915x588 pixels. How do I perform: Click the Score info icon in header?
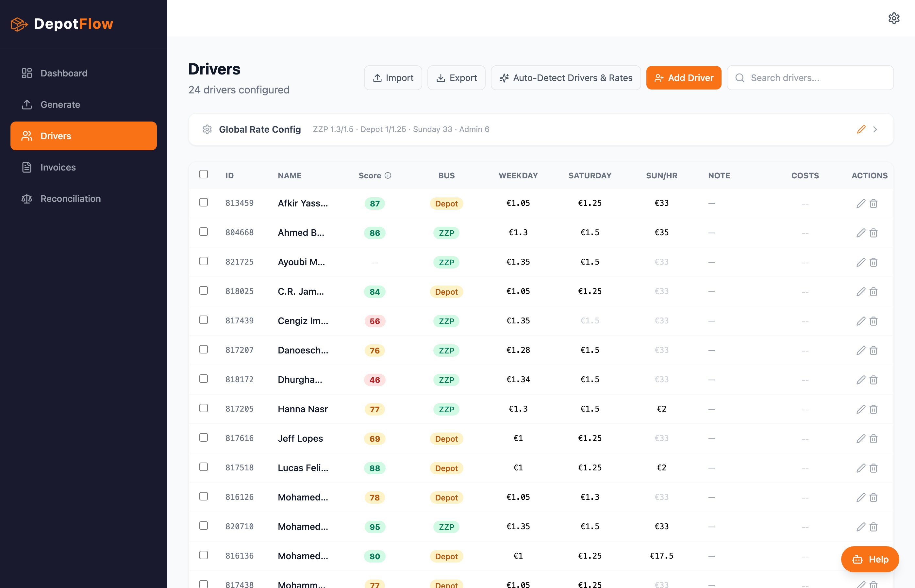(388, 176)
